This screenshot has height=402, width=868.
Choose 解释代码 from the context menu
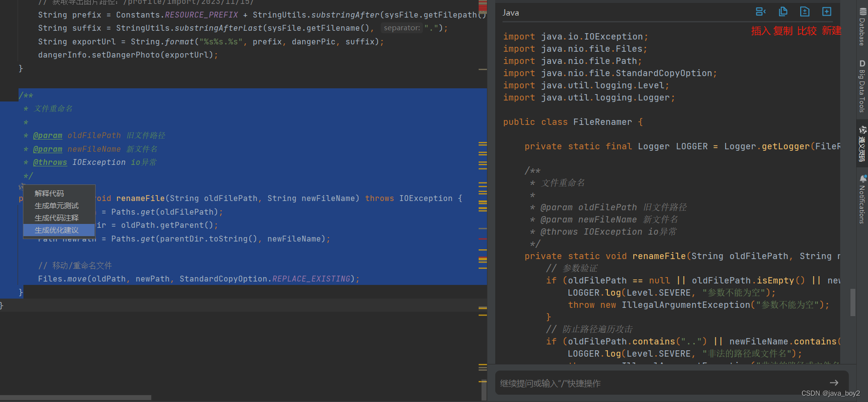coord(59,194)
